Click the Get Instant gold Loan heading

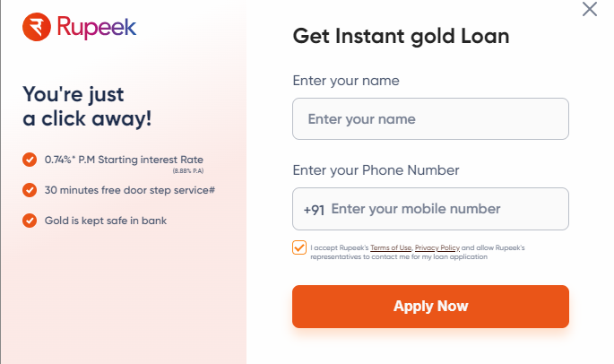[x=401, y=37]
